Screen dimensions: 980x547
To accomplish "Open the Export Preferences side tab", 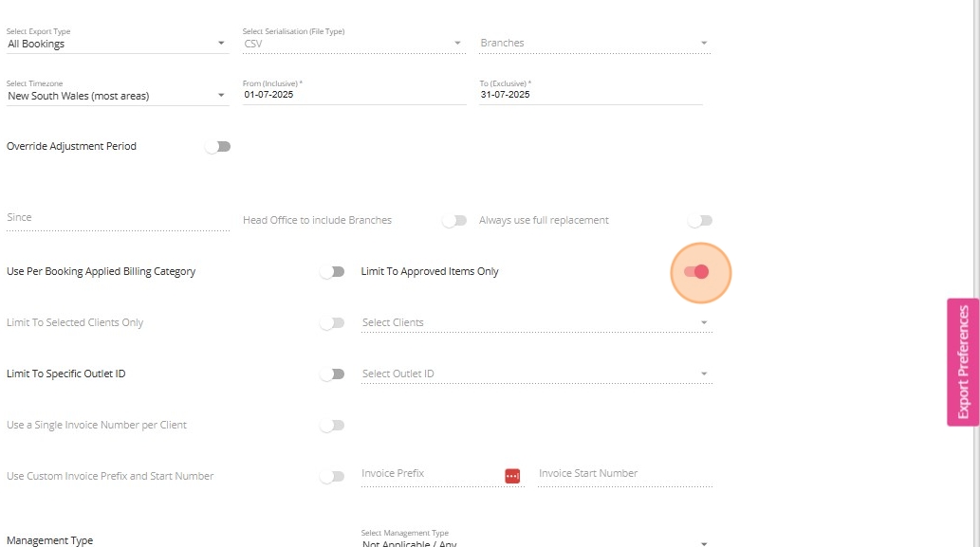I will pos(963,362).
